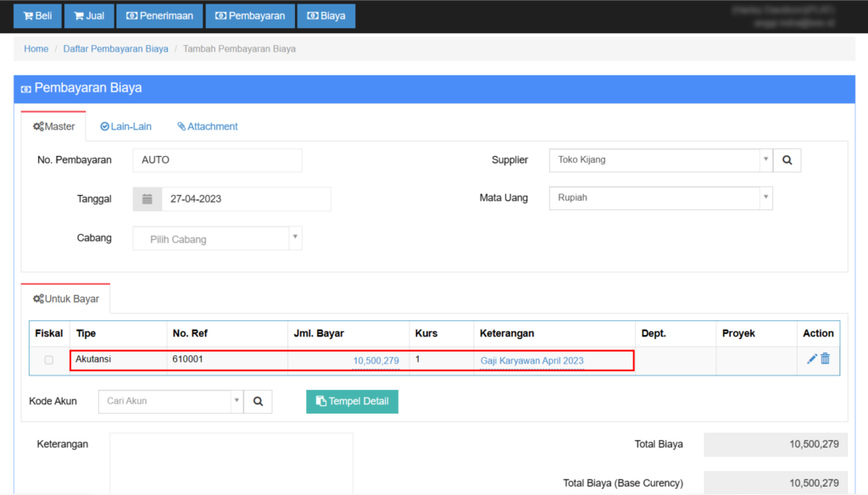The width and height of the screenshot is (868, 495).
Task: Click the Tempel Detail button
Action: (352, 401)
